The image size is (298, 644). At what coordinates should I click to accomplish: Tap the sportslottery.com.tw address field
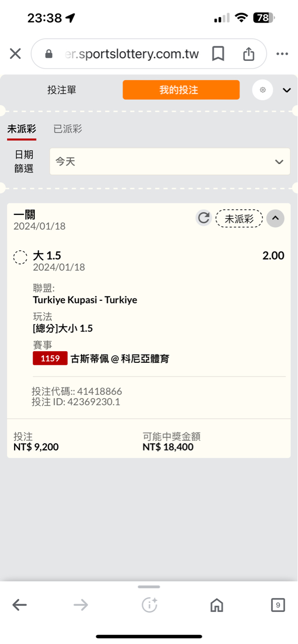pyautogui.click(x=131, y=54)
